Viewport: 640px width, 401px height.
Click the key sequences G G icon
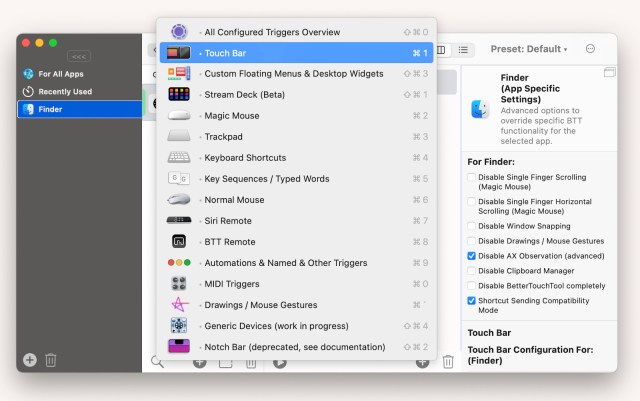pyautogui.click(x=179, y=178)
